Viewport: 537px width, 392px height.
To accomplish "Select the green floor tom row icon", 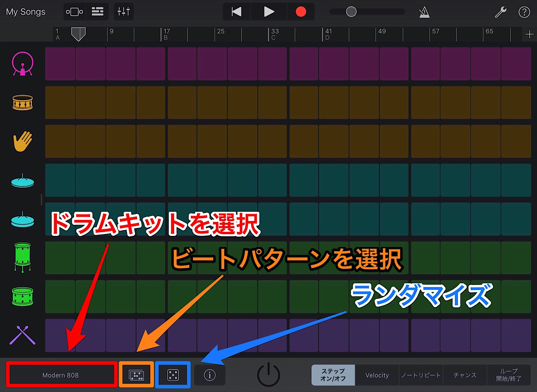I will click(x=22, y=258).
